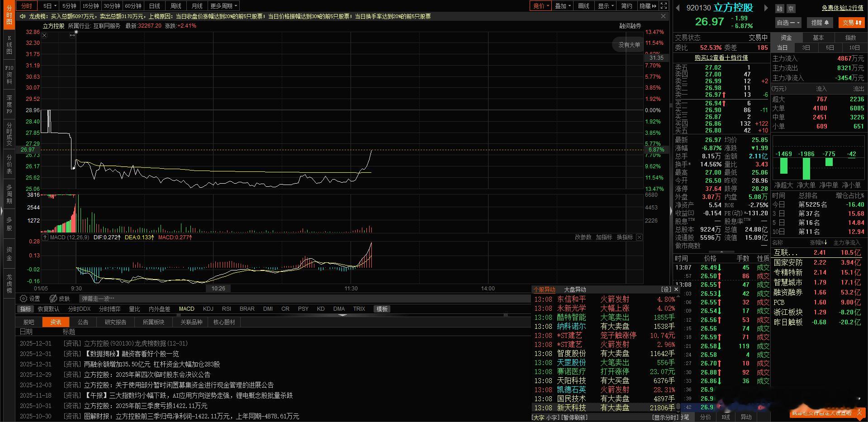The width and height of the screenshot is (868, 422).
Task: Open settings via the 设置 gear icon
Action: [x=24, y=299]
